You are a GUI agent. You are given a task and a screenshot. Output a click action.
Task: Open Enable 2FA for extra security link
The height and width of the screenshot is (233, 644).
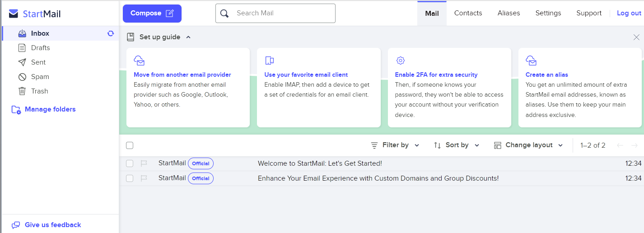[x=436, y=75]
